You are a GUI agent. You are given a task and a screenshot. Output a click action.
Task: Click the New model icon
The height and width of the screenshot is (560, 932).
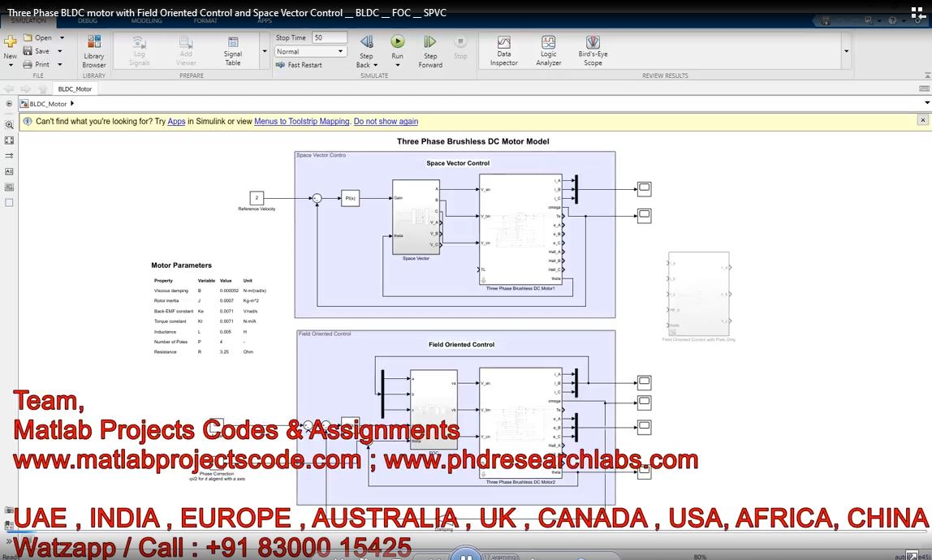point(10,41)
